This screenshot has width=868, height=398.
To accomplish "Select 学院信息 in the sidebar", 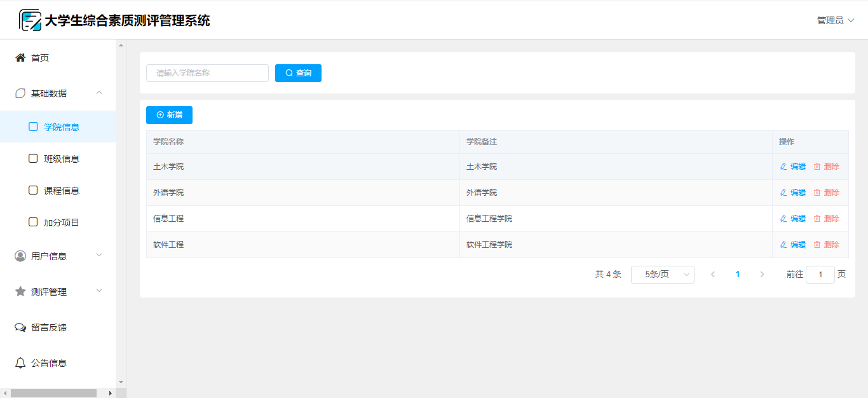I will pyautogui.click(x=58, y=127).
